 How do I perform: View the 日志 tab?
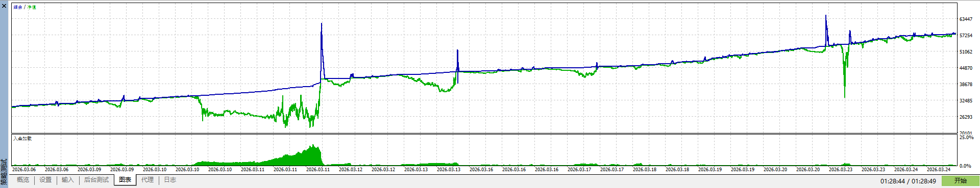point(170,180)
